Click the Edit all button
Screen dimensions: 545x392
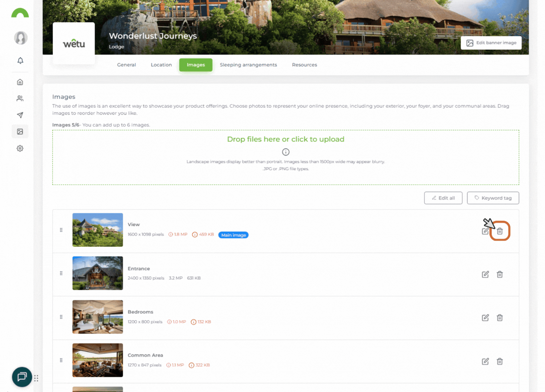point(443,198)
